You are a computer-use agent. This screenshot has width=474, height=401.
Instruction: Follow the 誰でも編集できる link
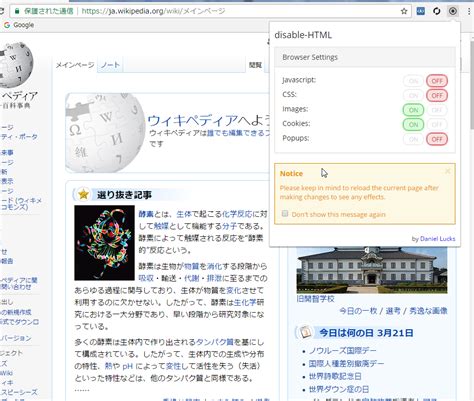tap(237, 133)
